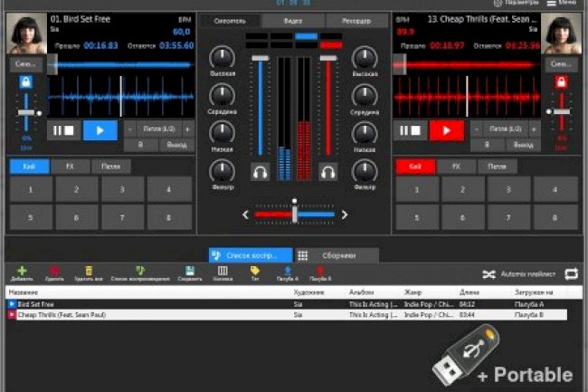Open the FX tab on deck B
Image resolution: width=588 pixels, height=392 pixels.
pyautogui.click(x=456, y=167)
